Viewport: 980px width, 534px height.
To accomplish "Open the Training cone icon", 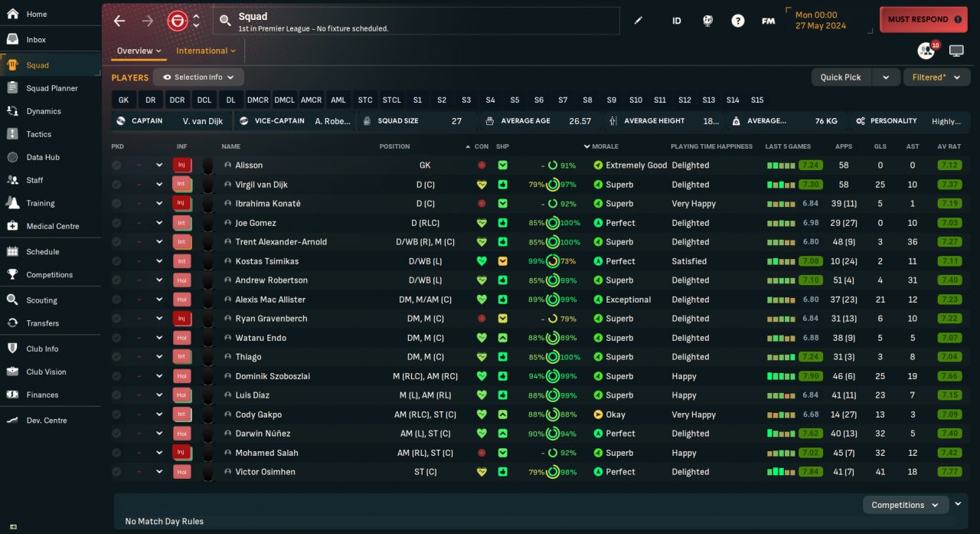I will pyautogui.click(x=12, y=203).
